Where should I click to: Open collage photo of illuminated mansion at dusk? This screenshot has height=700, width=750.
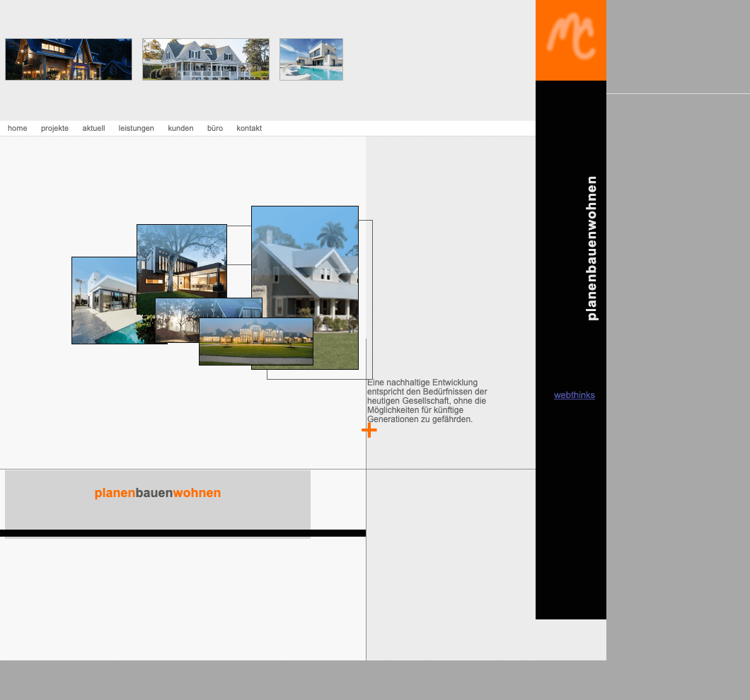(x=255, y=341)
